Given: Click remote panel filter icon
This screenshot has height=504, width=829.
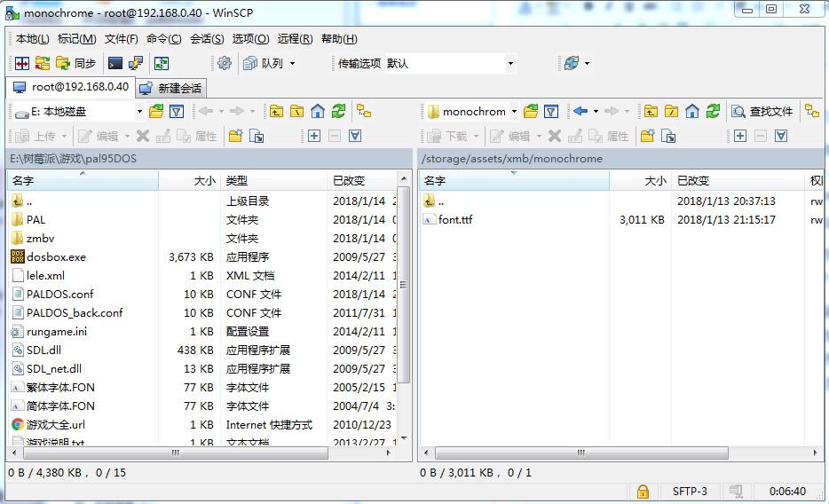Looking at the screenshot, I should tap(551, 111).
